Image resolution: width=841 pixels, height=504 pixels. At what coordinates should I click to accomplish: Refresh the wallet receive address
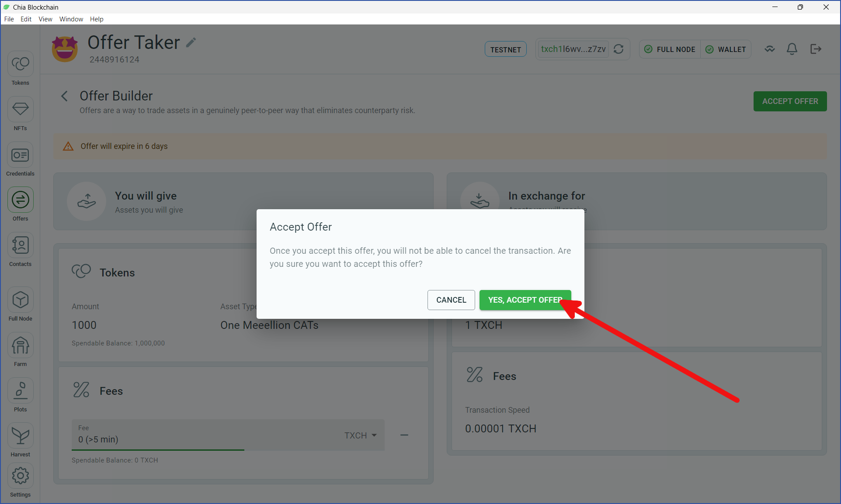pos(619,49)
